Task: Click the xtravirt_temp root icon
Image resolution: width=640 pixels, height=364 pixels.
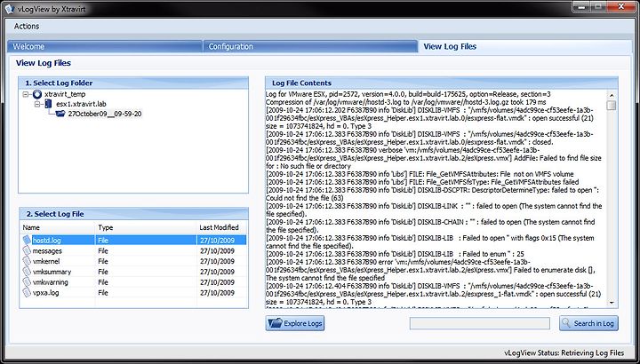Action: point(37,94)
